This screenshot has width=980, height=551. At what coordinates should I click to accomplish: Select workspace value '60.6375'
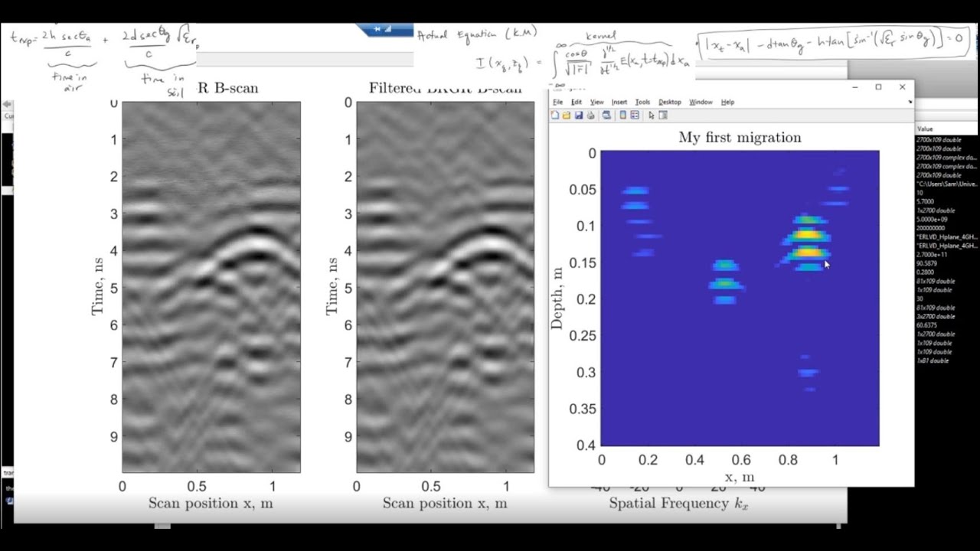(927, 324)
